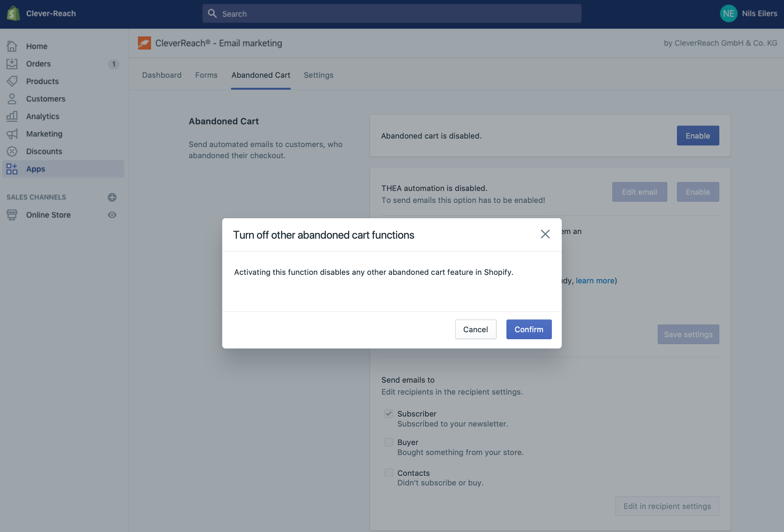The image size is (784, 532).
Task: Toggle the Subscriber checkbox
Action: (389, 414)
